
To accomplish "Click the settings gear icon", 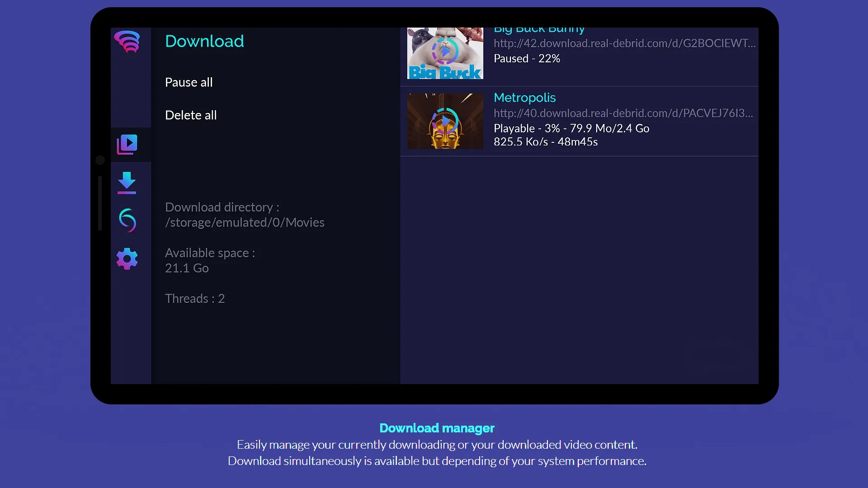I will click(x=127, y=258).
